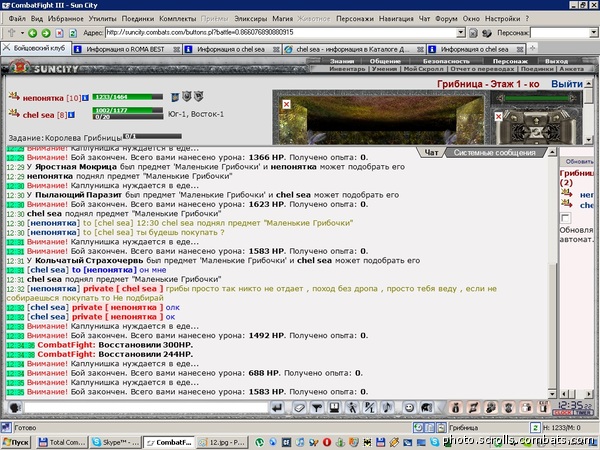Click chel sea's HP bar 1002/1177
Viewport: 600px width, 450px height.
tap(127, 110)
